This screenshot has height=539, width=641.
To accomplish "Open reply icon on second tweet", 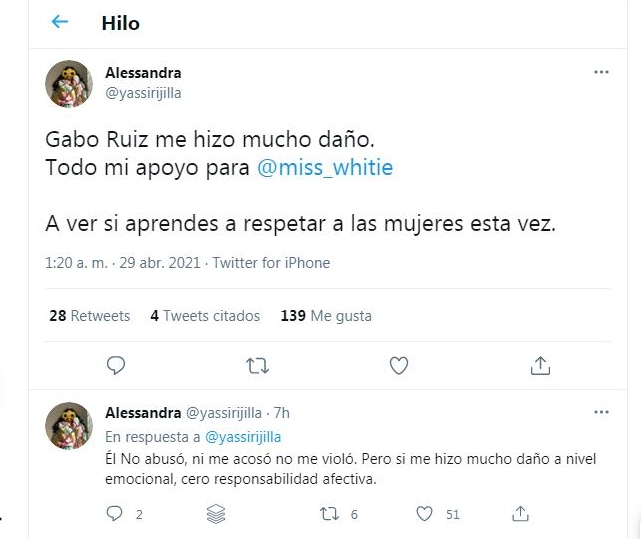I will pyautogui.click(x=114, y=514).
